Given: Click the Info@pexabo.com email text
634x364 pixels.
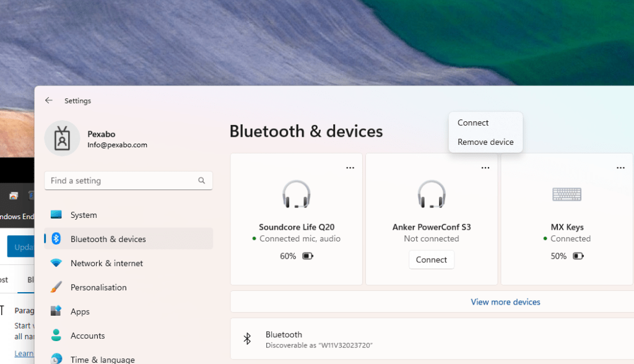Looking at the screenshot, I should click(117, 145).
